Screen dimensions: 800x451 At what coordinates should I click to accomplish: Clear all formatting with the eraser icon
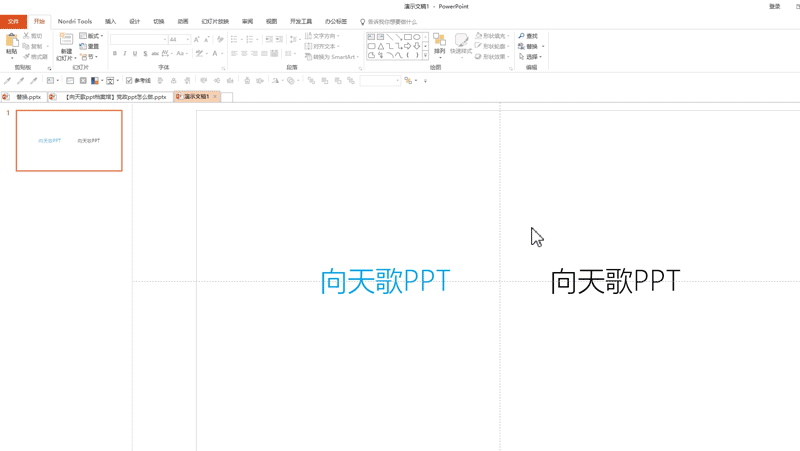[x=220, y=39]
